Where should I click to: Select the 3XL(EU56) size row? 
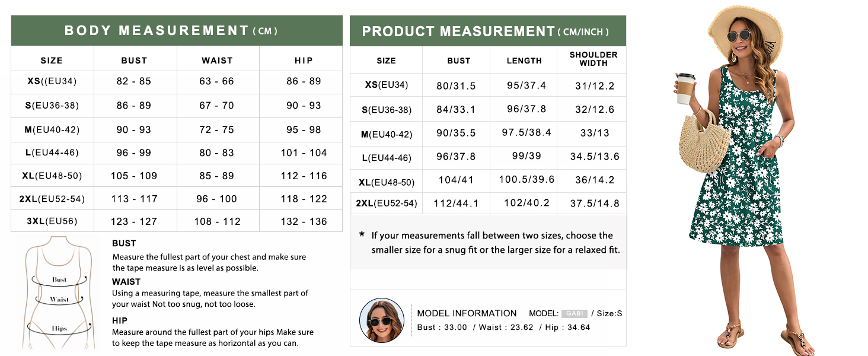coord(177,221)
